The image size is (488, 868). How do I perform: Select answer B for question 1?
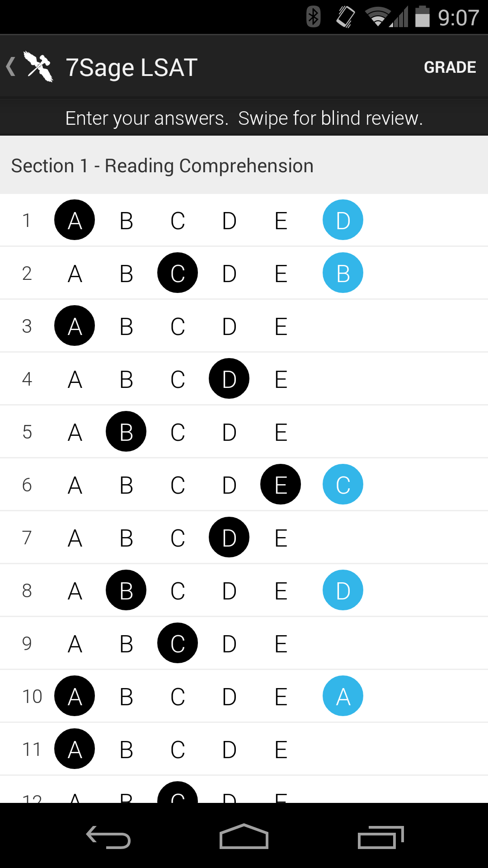(x=126, y=221)
